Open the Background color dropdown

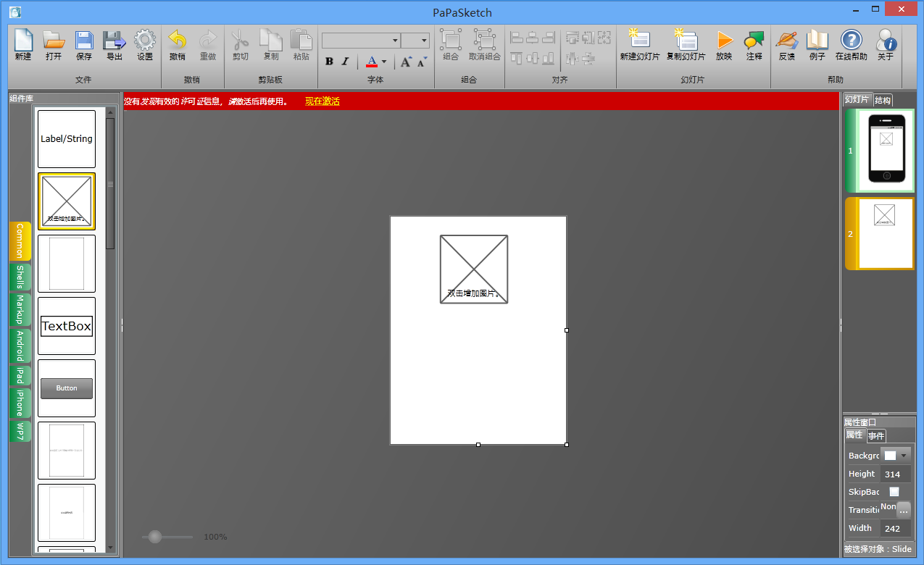point(896,456)
